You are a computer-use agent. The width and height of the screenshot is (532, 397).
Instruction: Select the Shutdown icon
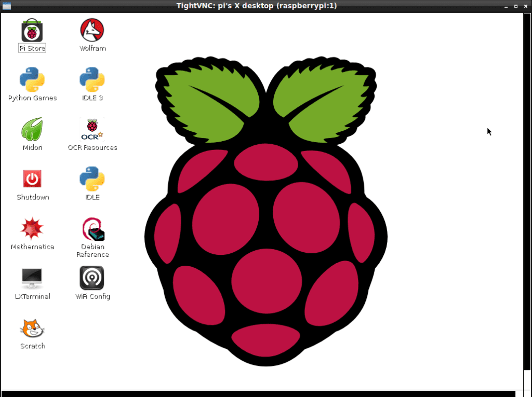click(x=32, y=180)
